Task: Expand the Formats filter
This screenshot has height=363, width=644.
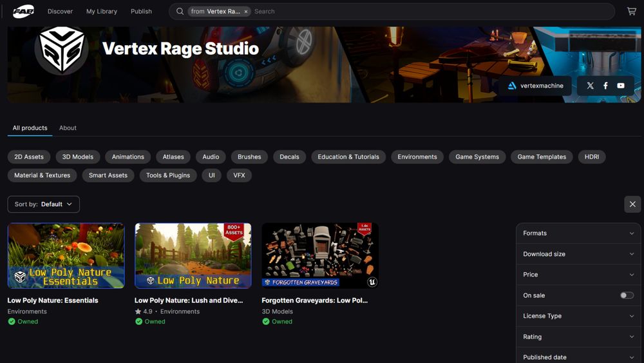Action: point(578,233)
